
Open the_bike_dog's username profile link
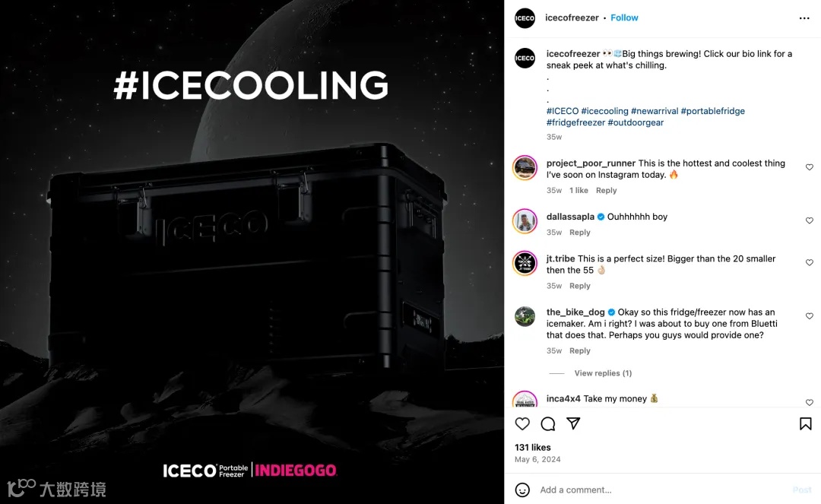click(575, 312)
